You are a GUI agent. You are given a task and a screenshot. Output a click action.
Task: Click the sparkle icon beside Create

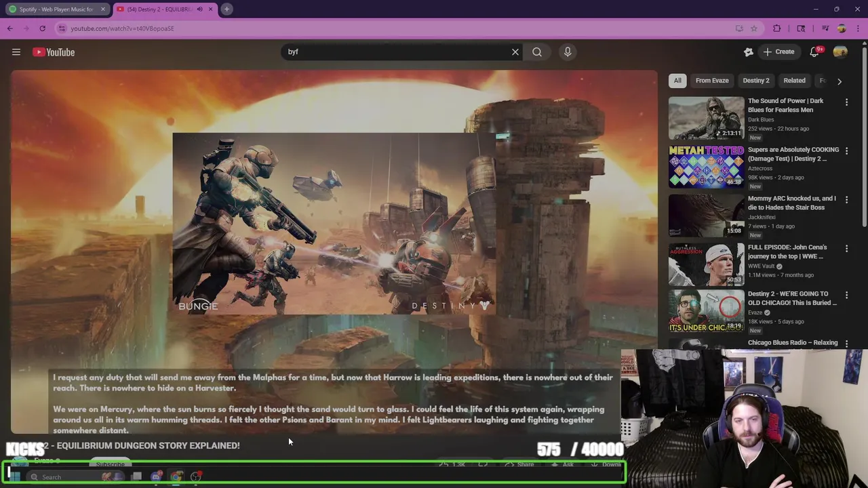pos(749,52)
